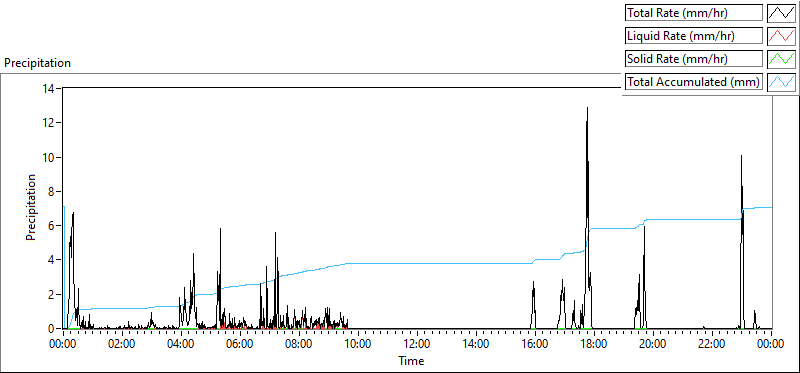Click the 18:00 time axis marker
This screenshot has height=373, width=800.
click(x=594, y=344)
